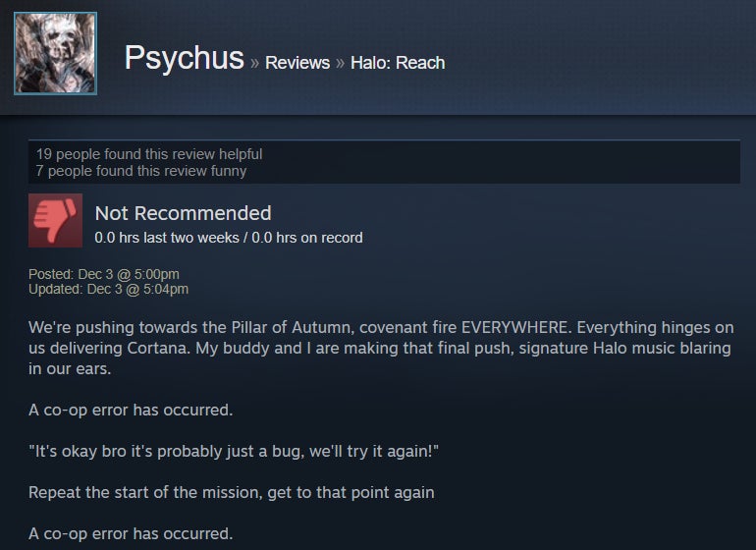Open Psychus's profile avatar image
Image resolution: width=756 pixels, height=550 pixels.
tap(55, 54)
